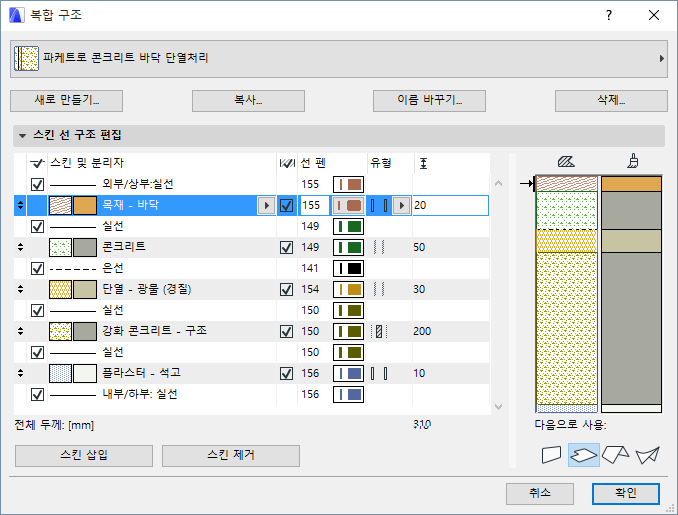Toggle the 내부/하부: 실선 separator checkbox
The height and width of the screenshot is (515, 678).
pyautogui.click(x=37, y=394)
